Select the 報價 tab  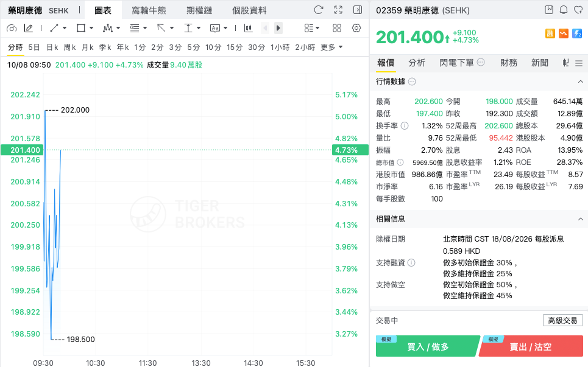click(386, 63)
